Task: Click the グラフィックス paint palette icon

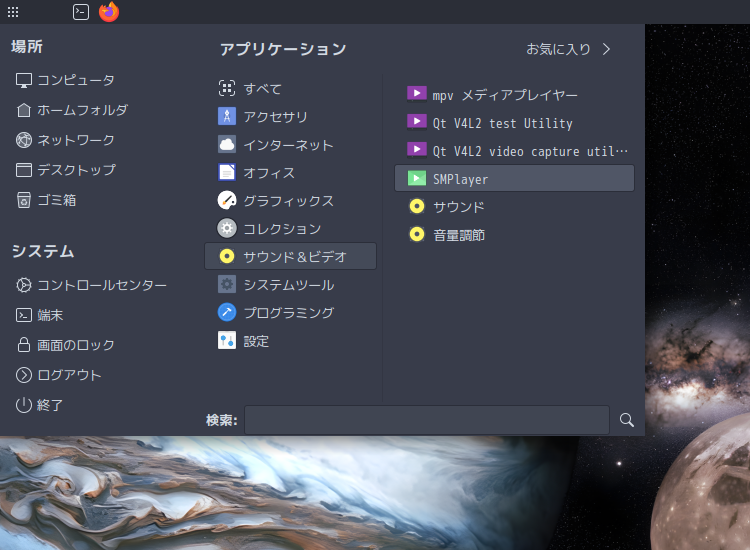Action: tap(227, 200)
